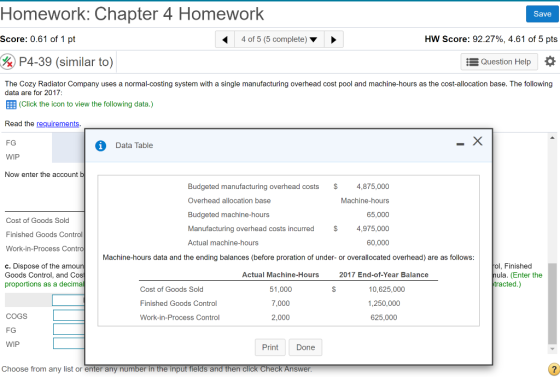This screenshot has width=560, height=377.
Task: Click 'Overhead allocation base' label
Action: pos(229,201)
